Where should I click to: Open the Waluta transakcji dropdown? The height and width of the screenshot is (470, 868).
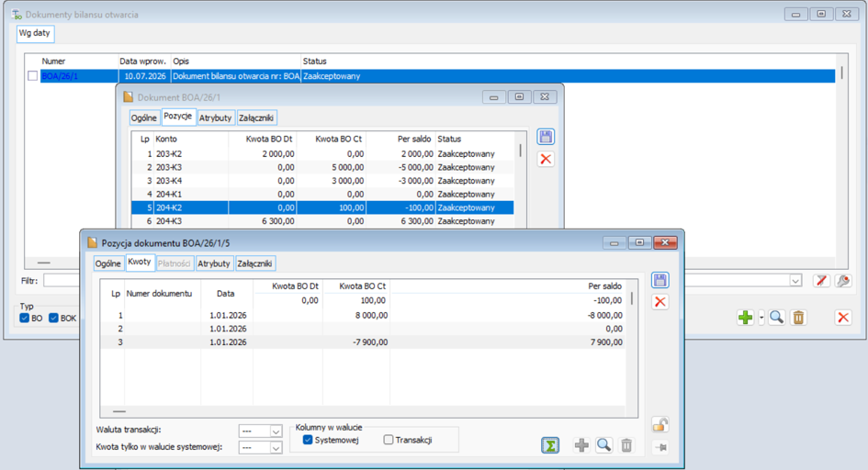click(x=276, y=431)
